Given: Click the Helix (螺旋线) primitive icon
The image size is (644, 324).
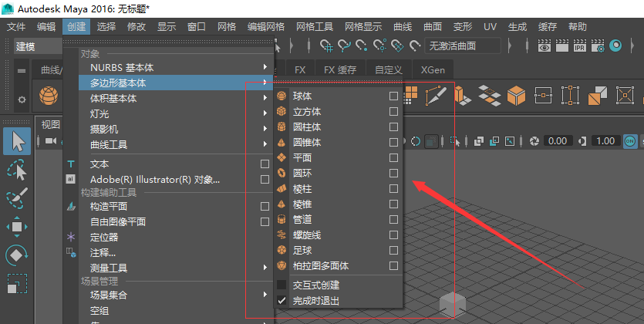Looking at the screenshot, I should [x=282, y=235].
